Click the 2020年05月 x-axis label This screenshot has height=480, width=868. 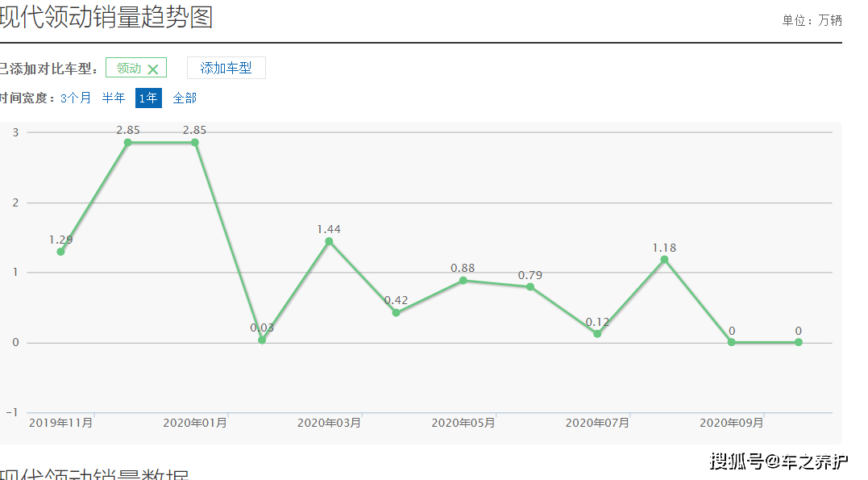[x=463, y=423]
